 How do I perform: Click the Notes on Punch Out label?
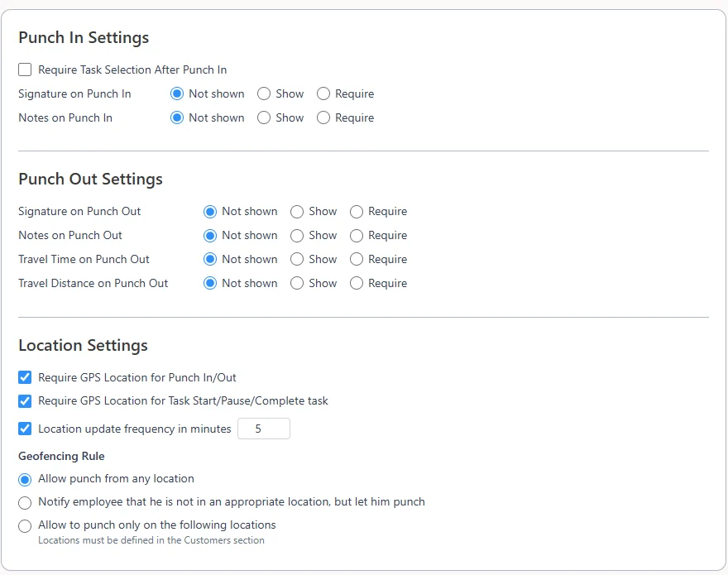coord(70,236)
